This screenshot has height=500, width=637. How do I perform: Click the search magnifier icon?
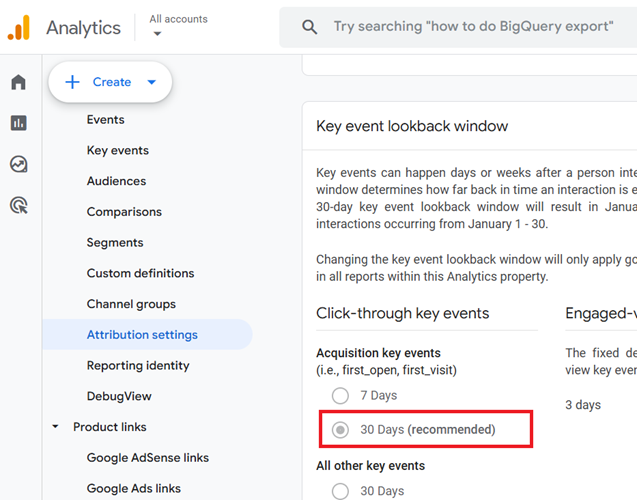pyautogui.click(x=310, y=27)
